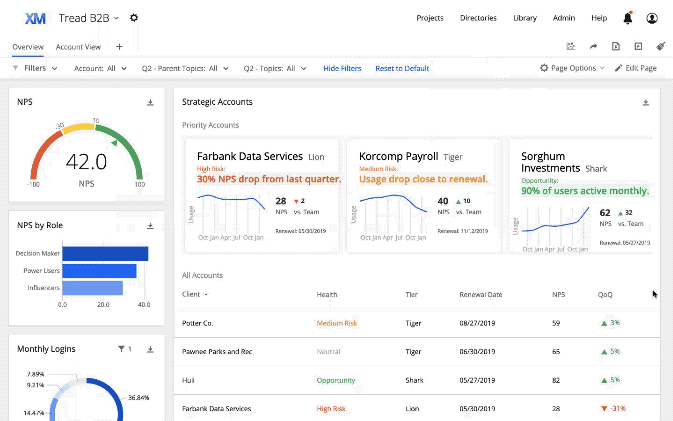Open the notifications bell
The height and width of the screenshot is (421, 673).
tap(628, 18)
